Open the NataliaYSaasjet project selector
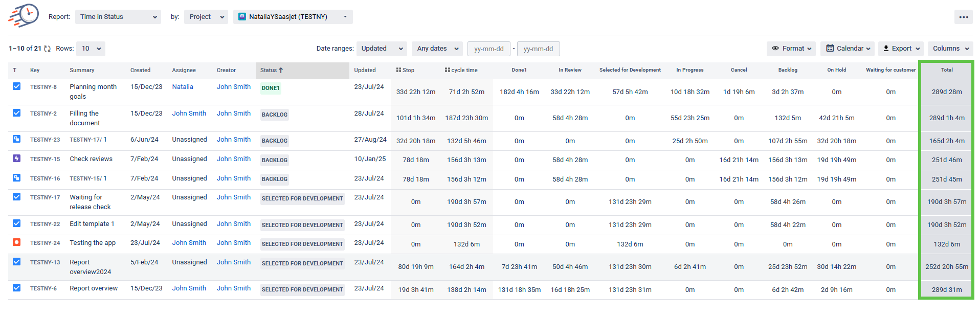This screenshot has height=316, width=980. point(293,17)
